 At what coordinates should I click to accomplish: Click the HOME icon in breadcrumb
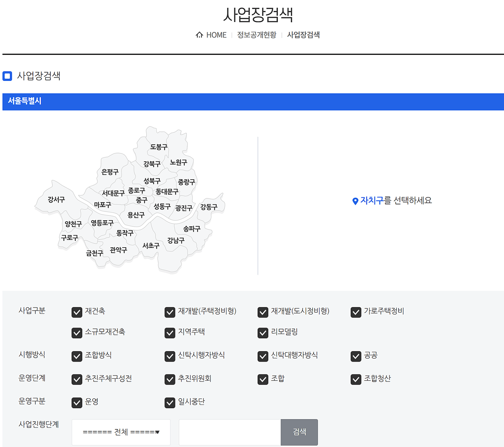199,35
